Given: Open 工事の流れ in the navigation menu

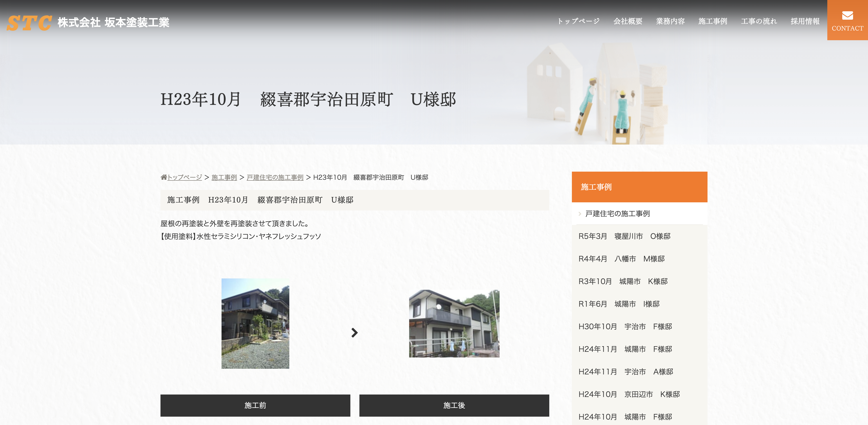Looking at the screenshot, I should point(759,21).
